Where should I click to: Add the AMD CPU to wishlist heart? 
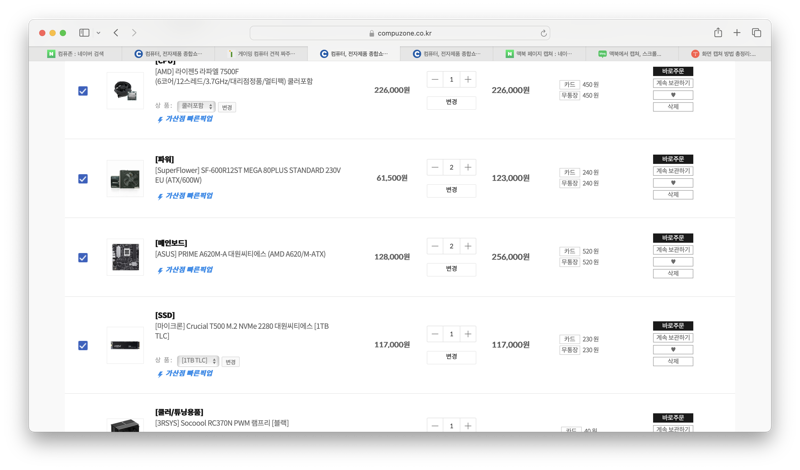coord(673,95)
